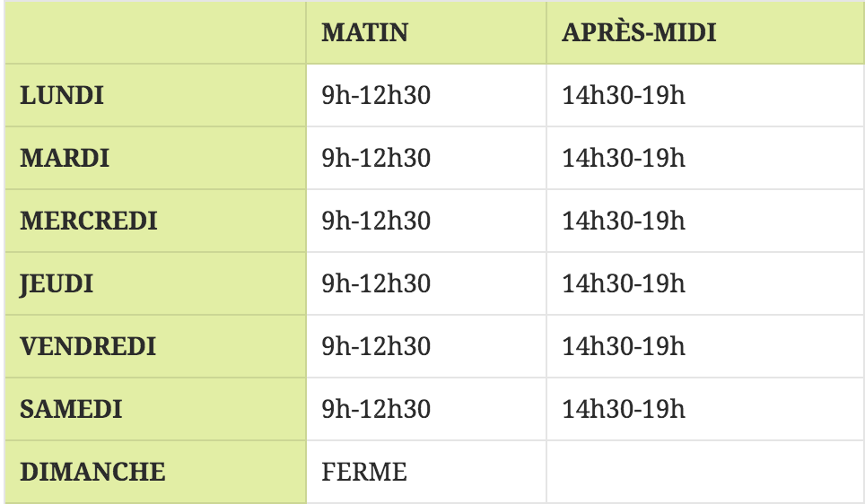Select the MARDI row label

coord(65,158)
